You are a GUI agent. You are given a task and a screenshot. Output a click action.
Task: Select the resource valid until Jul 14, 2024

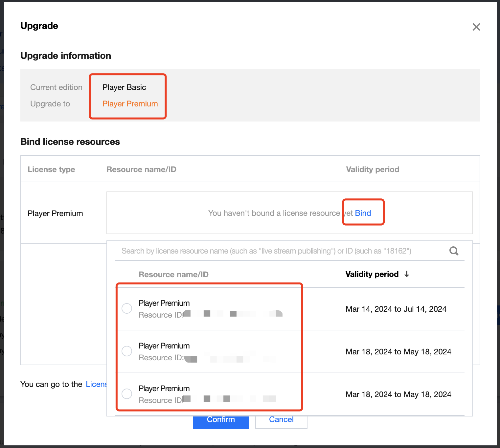point(127,308)
